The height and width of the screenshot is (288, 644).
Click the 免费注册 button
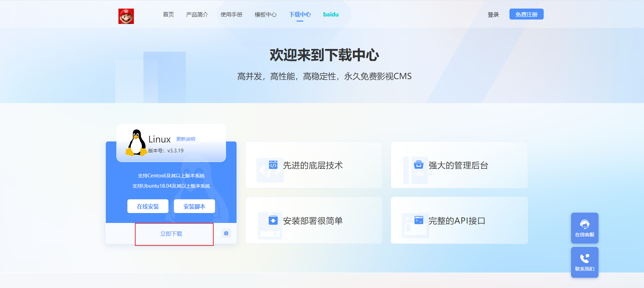pyautogui.click(x=526, y=14)
